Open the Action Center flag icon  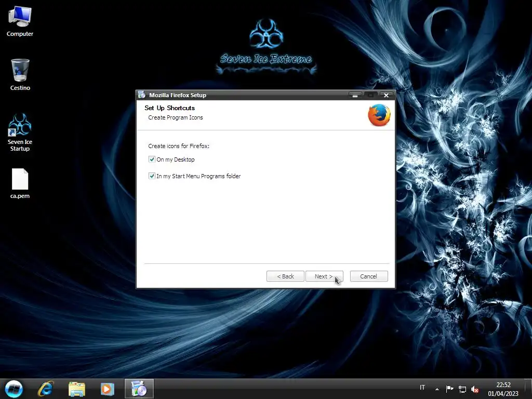click(449, 389)
